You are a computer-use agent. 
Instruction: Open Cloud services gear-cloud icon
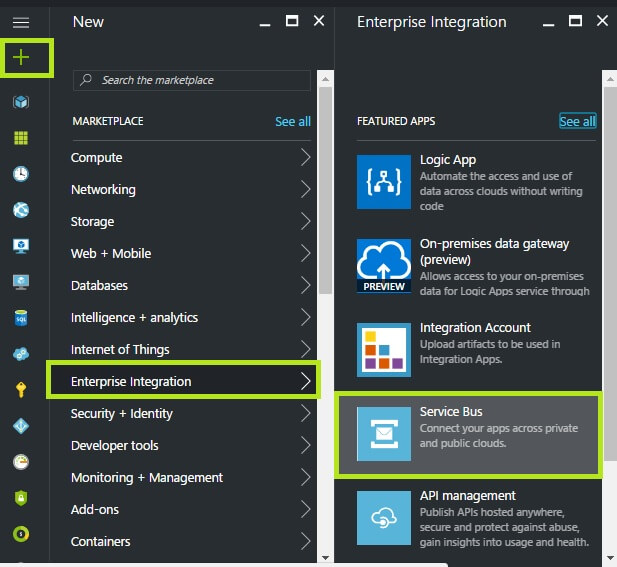[x=21, y=354]
